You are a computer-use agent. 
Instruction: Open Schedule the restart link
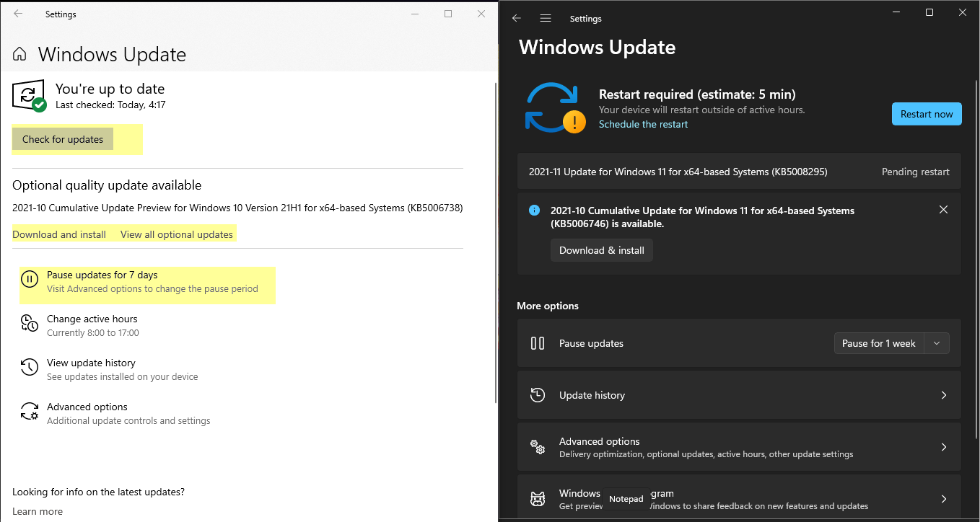[643, 124]
